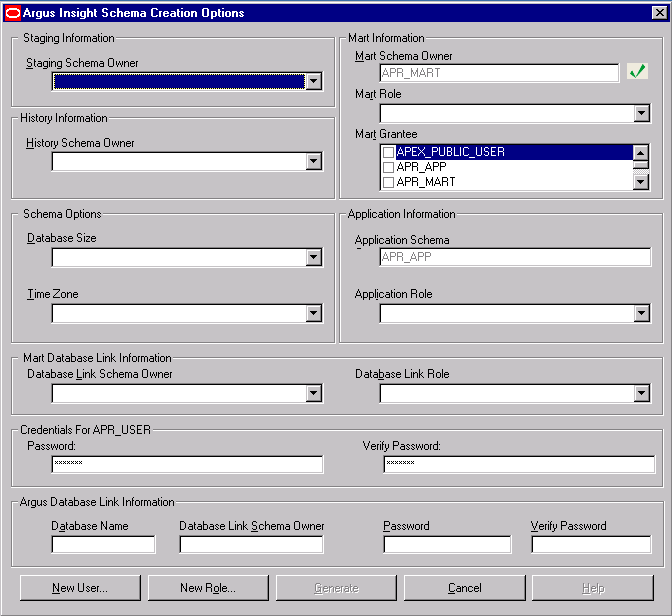Click Mart Grantee list scroll-down arrow

coord(641,182)
